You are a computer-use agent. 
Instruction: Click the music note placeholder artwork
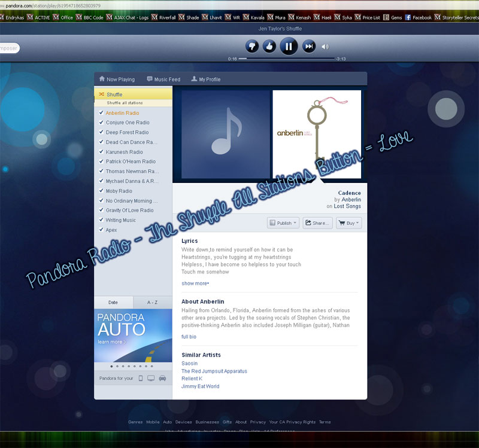(x=226, y=134)
